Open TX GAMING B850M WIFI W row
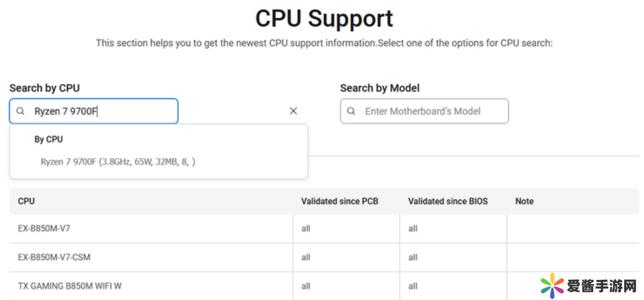 tap(70, 286)
